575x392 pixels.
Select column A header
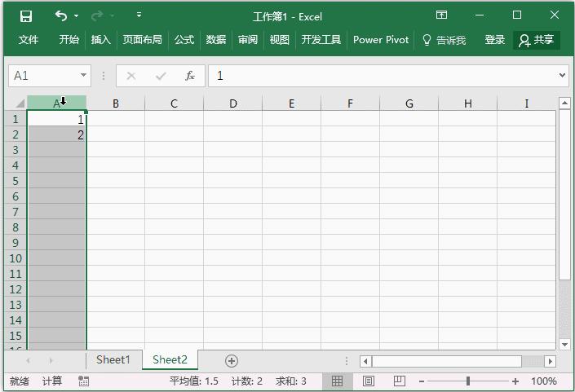(x=57, y=103)
